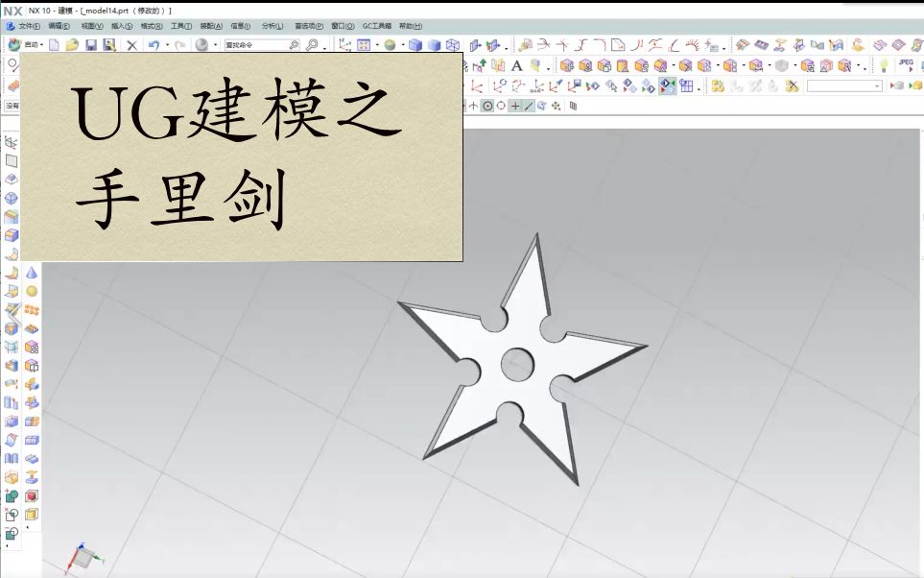Open the 插入(S) menu
The width and height of the screenshot is (924, 578).
[122, 26]
